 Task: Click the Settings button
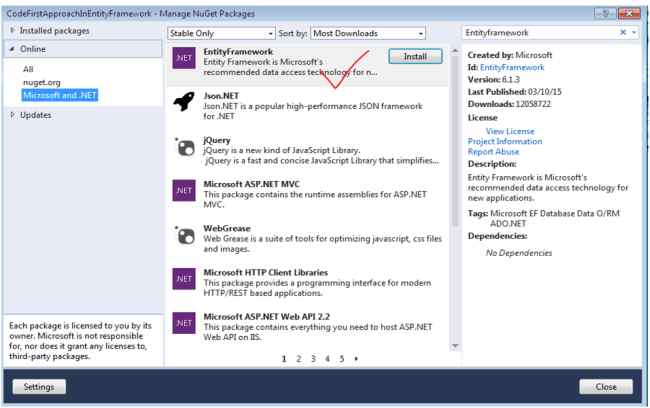coord(39,387)
